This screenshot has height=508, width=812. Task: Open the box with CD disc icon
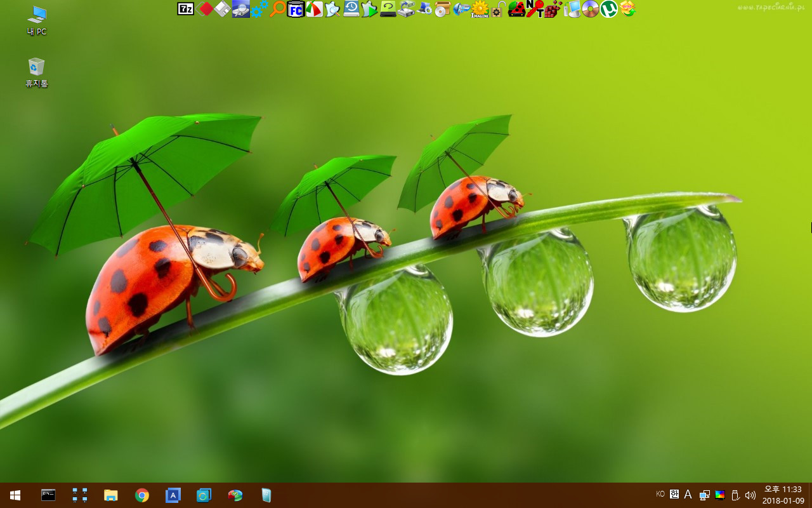coord(443,9)
